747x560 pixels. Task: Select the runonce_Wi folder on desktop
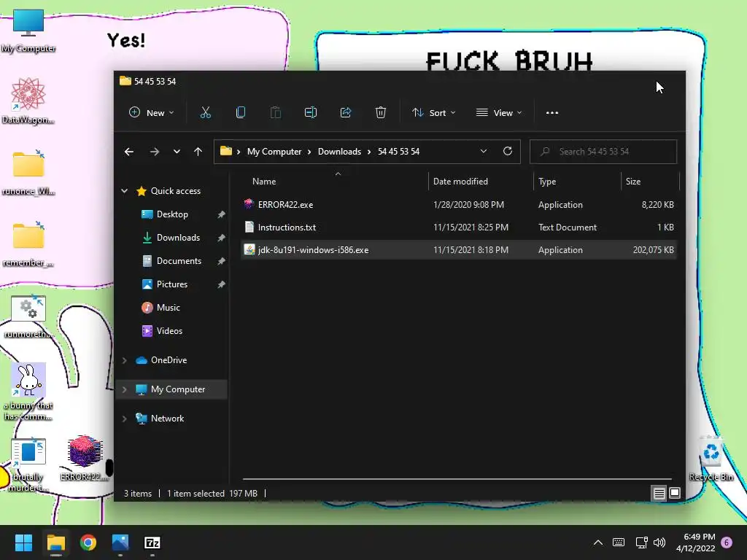pos(28,172)
